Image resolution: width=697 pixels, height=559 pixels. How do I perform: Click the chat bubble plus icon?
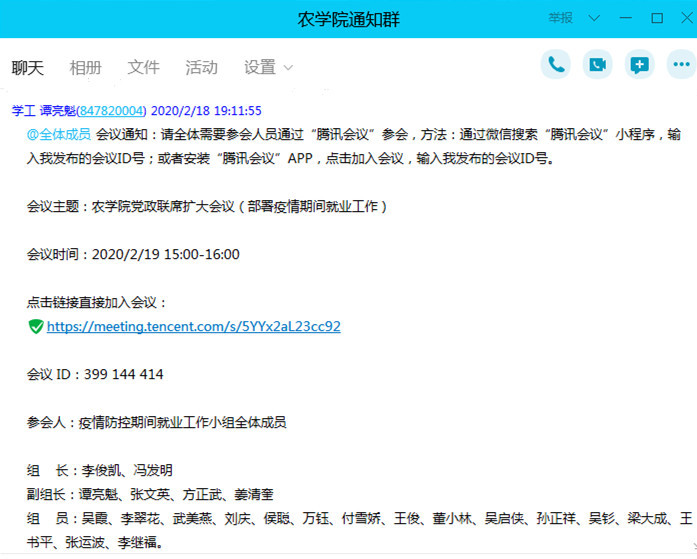(640, 65)
